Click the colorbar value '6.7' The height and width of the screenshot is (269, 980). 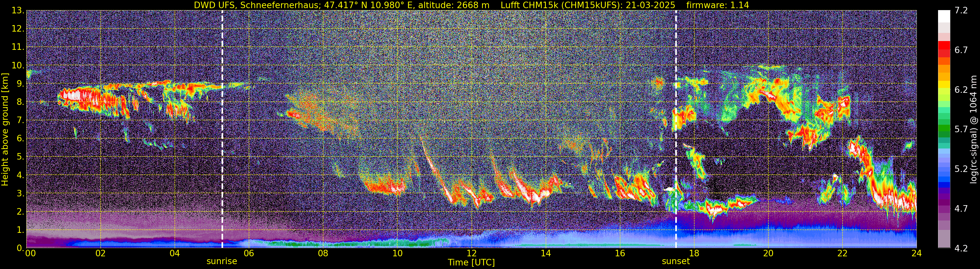point(961,50)
